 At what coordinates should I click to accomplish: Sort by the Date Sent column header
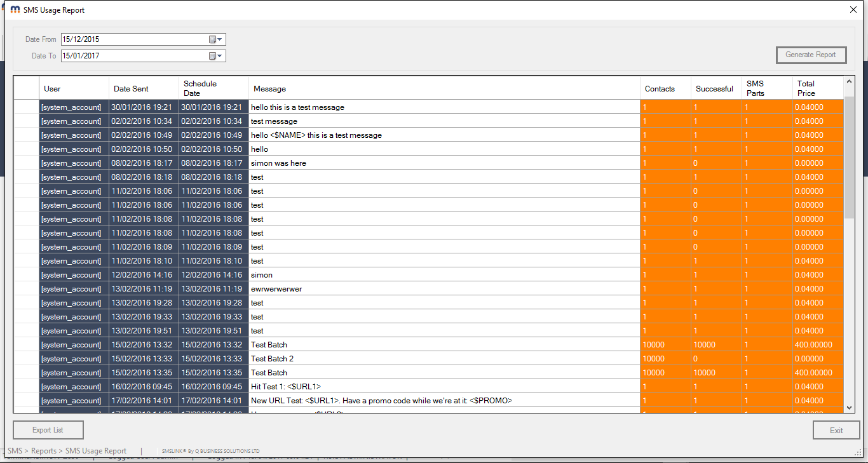(x=144, y=88)
